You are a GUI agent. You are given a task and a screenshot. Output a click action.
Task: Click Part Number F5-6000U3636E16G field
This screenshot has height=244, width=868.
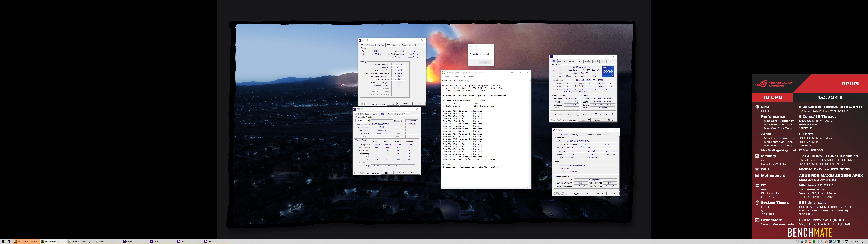382,134
